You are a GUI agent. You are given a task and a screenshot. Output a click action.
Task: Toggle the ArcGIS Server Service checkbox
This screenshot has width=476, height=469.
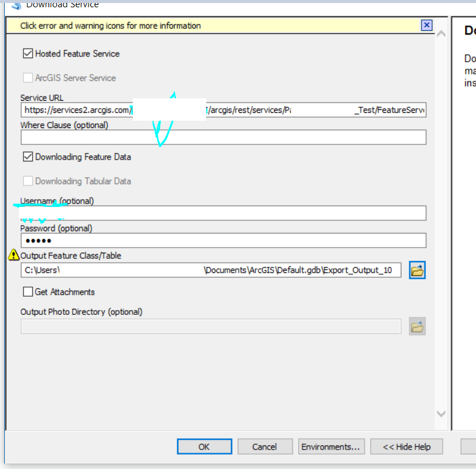click(28, 78)
